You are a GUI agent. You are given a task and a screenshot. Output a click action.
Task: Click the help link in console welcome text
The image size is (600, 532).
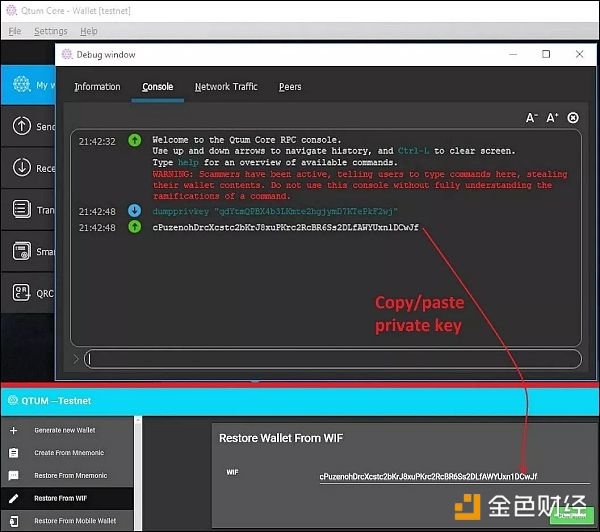tap(188, 162)
